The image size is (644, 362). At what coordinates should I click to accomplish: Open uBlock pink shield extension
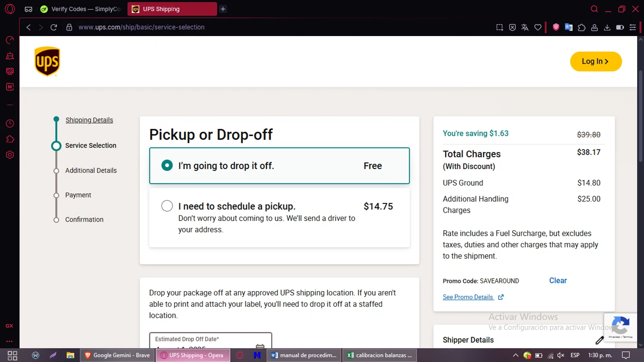[x=556, y=27]
